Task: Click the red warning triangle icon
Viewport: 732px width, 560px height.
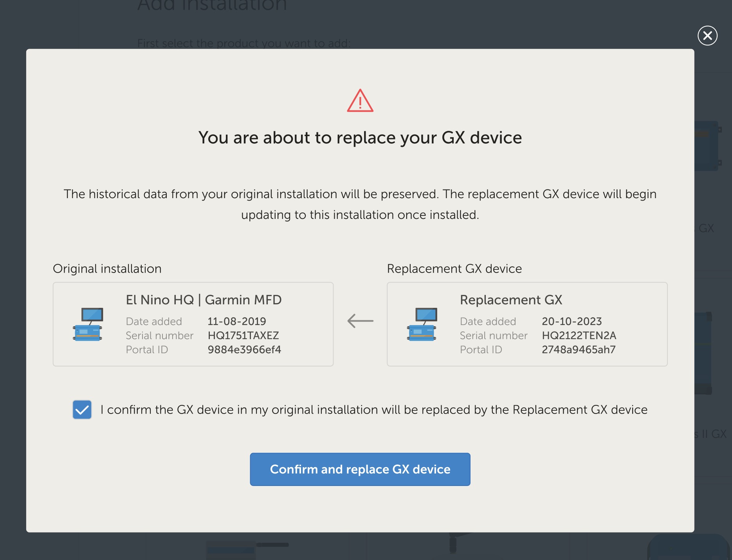Action: 359,102
